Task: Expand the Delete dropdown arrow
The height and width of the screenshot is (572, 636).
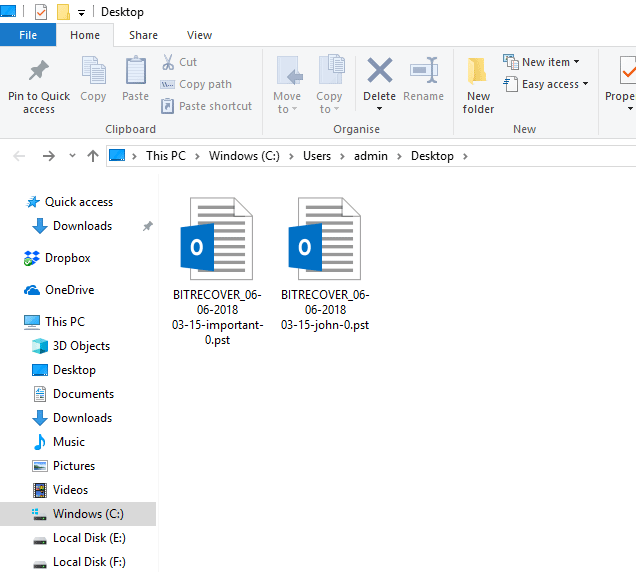Action: coord(379,108)
